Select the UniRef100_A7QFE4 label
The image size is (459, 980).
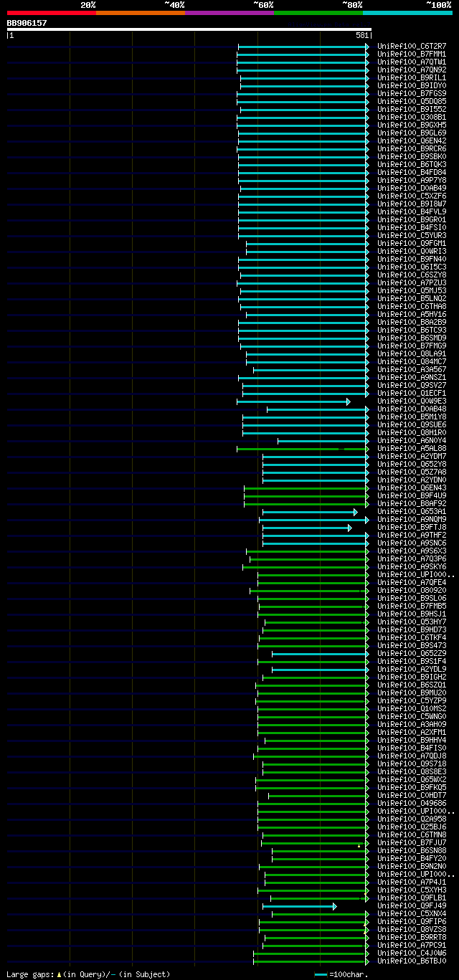click(412, 582)
